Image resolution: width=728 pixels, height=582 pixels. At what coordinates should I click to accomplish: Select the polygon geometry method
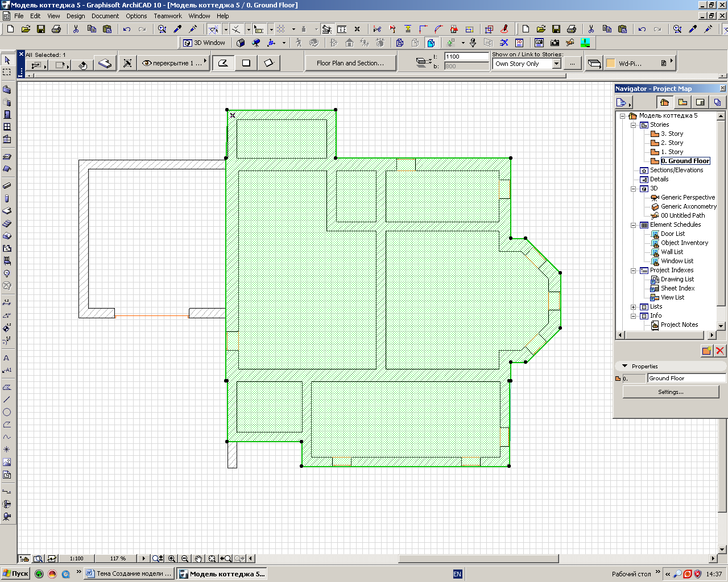point(223,63)
